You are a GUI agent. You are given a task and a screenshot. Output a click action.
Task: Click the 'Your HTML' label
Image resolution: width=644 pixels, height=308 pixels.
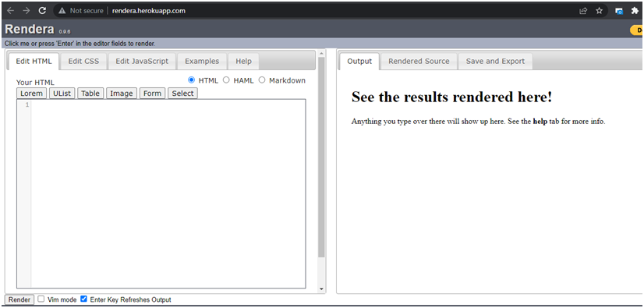coord(35,83)
